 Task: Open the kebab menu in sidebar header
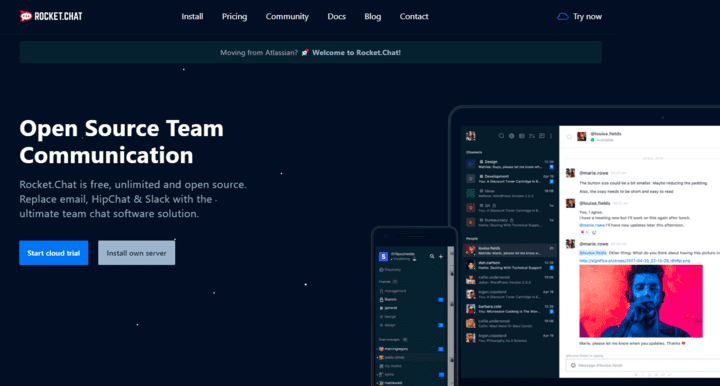551,136
